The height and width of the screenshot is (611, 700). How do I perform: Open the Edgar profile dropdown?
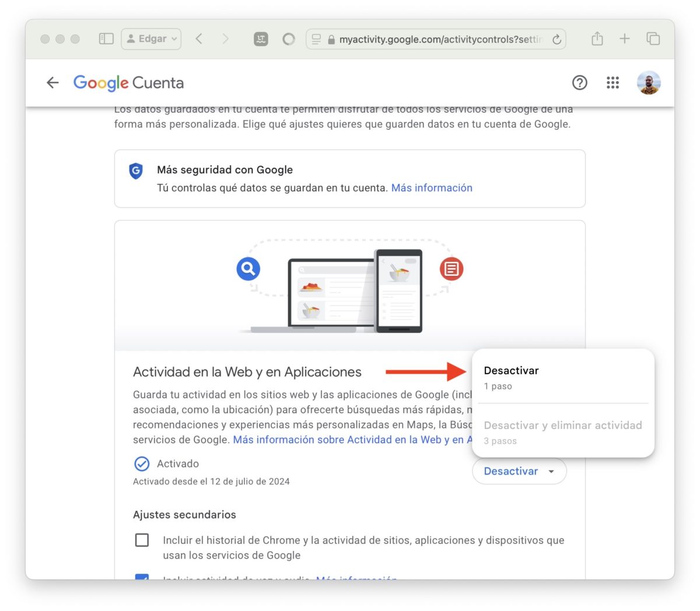pos(151,39)
